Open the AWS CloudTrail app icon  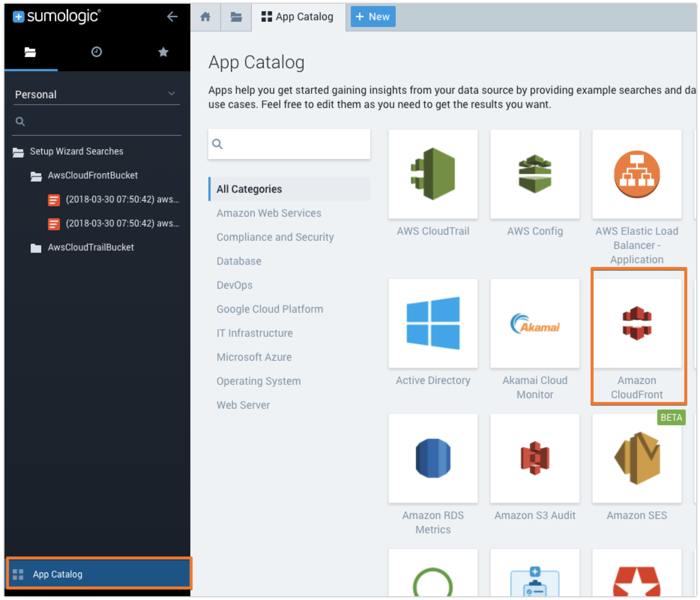click(x=433, y=174)
